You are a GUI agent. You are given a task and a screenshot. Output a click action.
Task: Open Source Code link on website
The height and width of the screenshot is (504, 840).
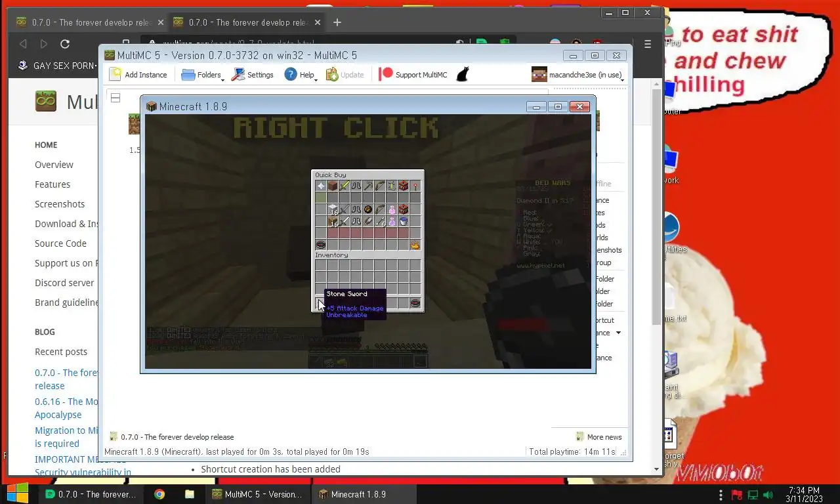point(60,243)
